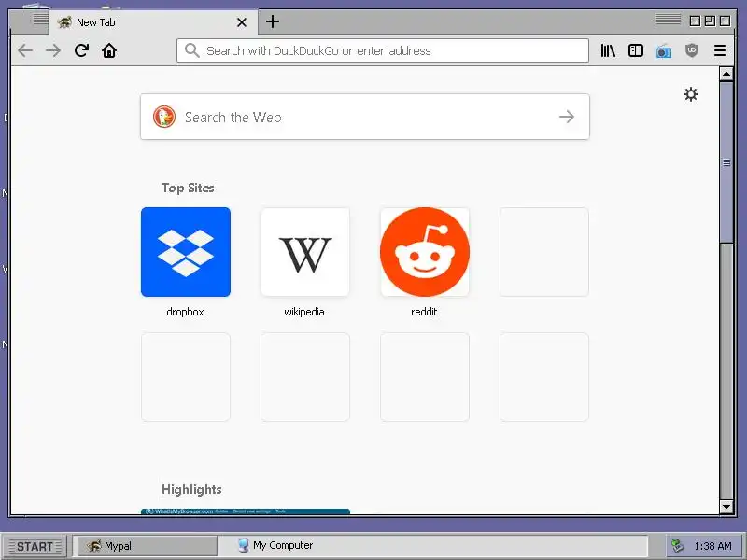Open the dropbox top site tile

pos(186,252)
